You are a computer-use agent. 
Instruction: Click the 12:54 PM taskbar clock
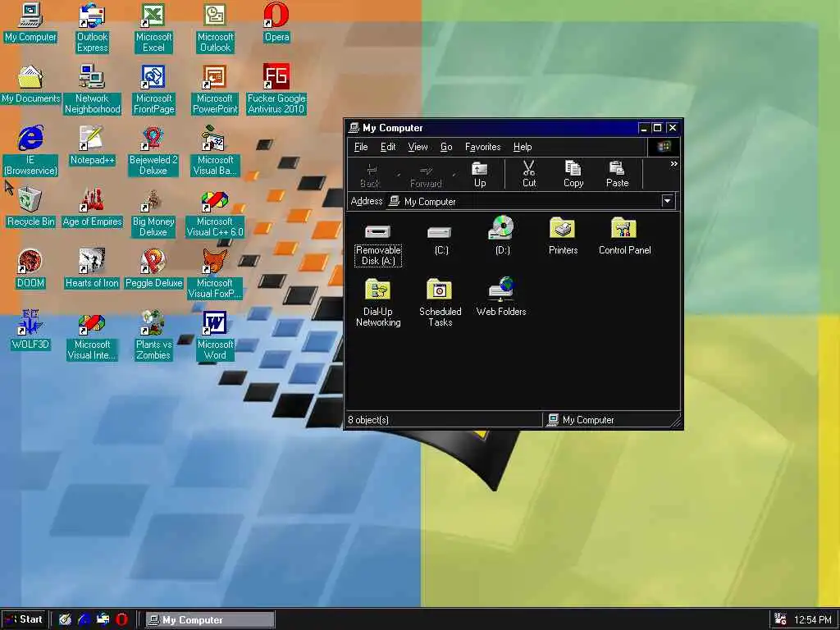click(x=813, y=620)
